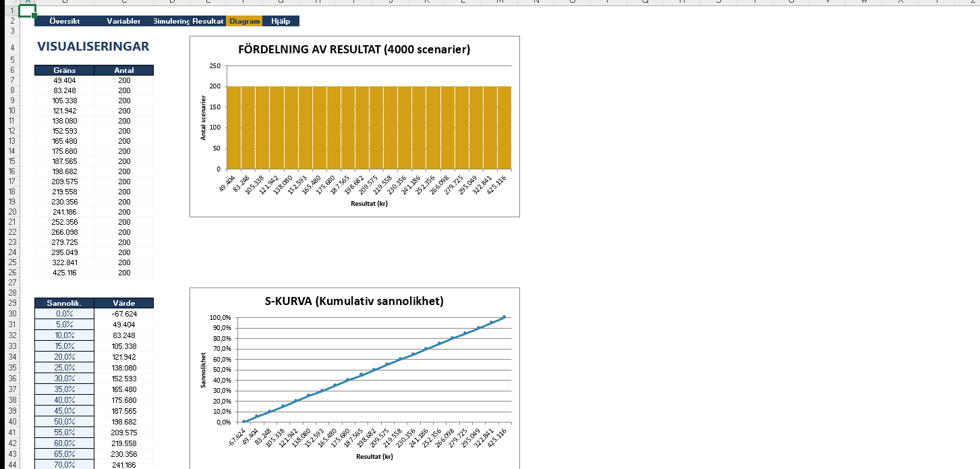Switch to the Simulering tab
Image resolution: width=980 pixels, height=469 pixels.
171,22
